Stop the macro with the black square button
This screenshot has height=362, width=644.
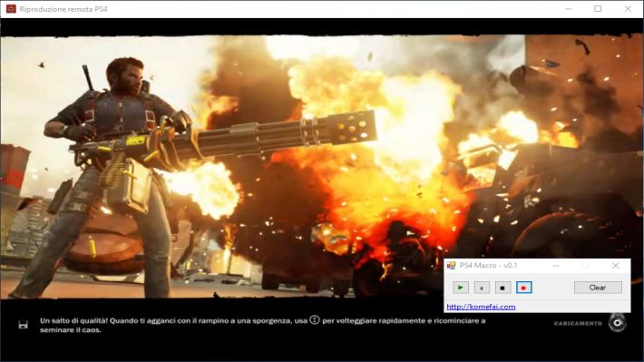click(x=503, y=288)
